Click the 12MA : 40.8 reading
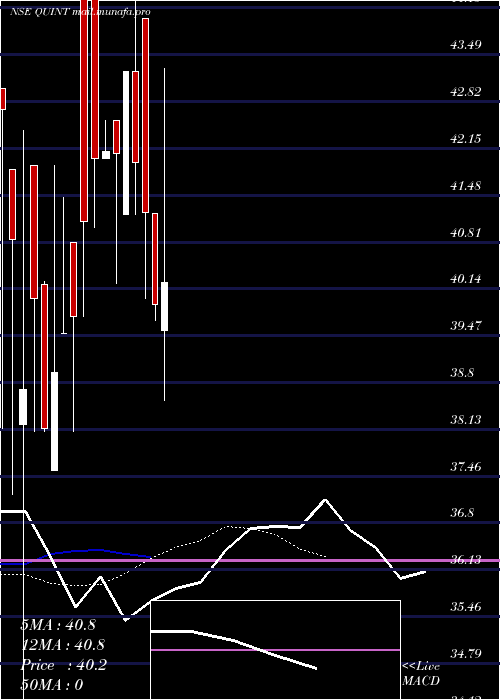Viewport: 500px width, 700px height. click(63, 645)
